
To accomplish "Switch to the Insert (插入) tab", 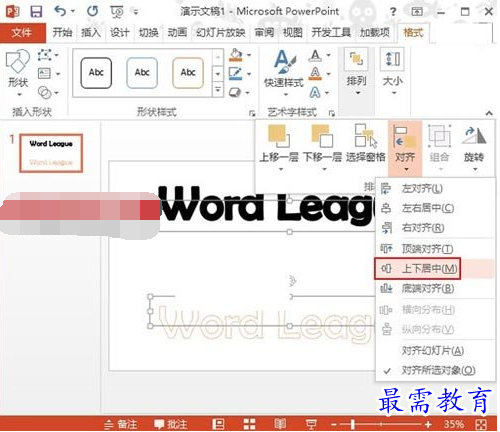I will [91, 33].
